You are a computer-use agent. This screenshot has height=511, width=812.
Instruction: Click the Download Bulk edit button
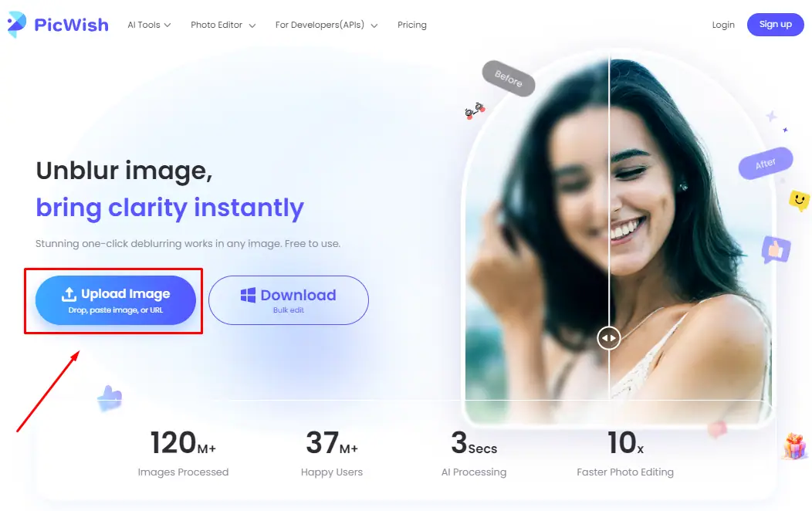click(x=289, y=300)
